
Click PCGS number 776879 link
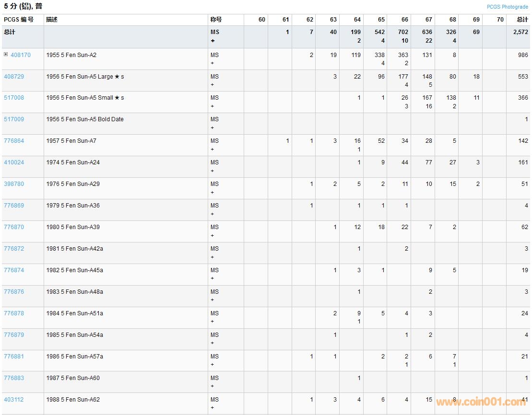(14, 335)
